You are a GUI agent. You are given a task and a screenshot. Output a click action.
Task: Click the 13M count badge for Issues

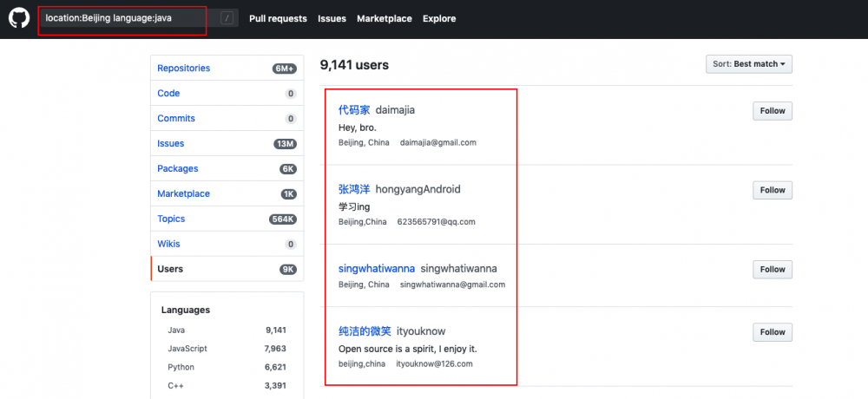(x=285, y=144)
